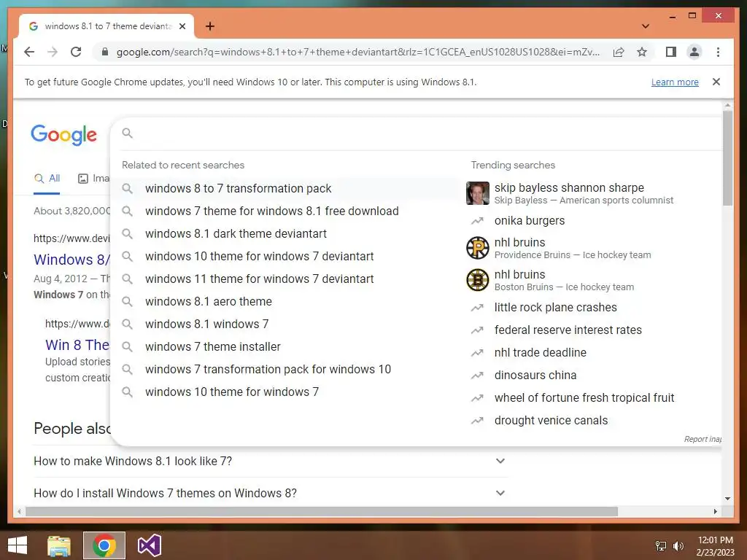747x560 pixels.
Task: Choose 'windows 7 transformation pack for windows 10'
Action: (268, 370)
